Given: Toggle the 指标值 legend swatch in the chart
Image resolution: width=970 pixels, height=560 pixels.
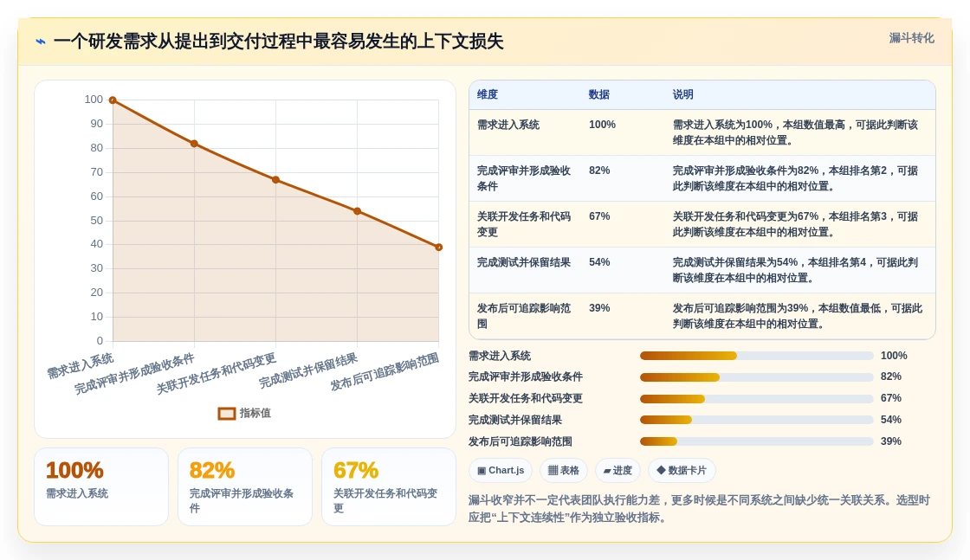Looking at the screenshot, I should tap(226, 413).
